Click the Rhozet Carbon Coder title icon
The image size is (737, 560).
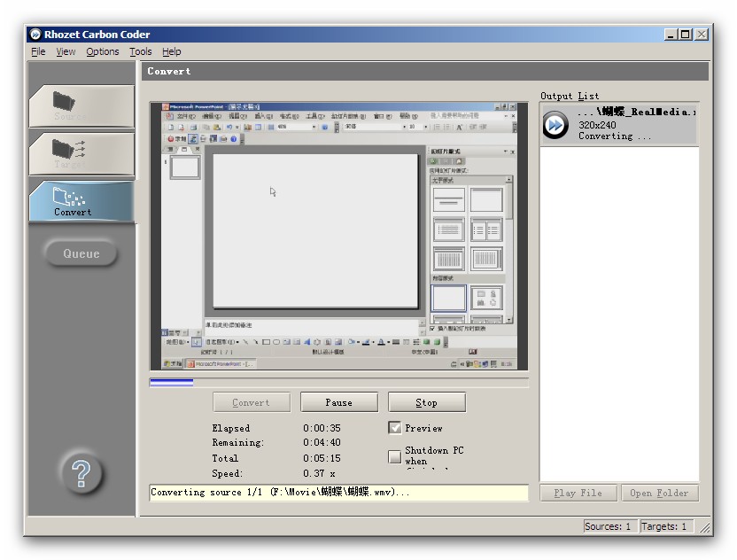35,35
